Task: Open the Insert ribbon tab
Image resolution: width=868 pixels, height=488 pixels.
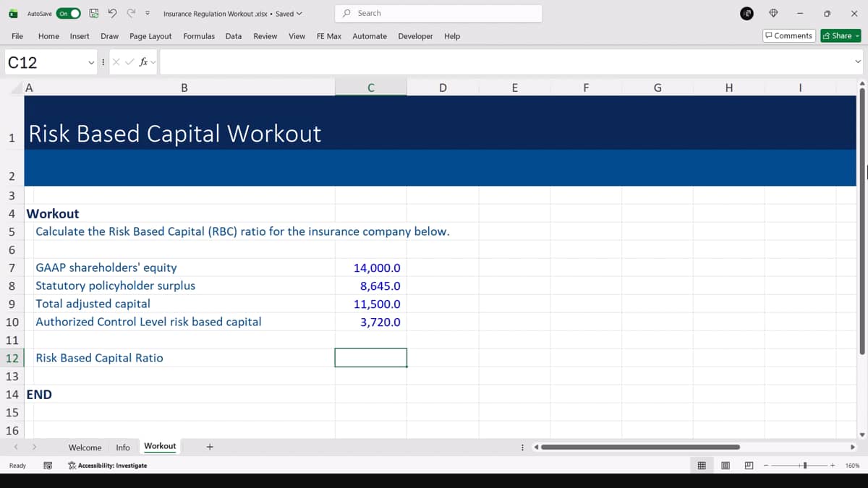Action: pos(80,36)
